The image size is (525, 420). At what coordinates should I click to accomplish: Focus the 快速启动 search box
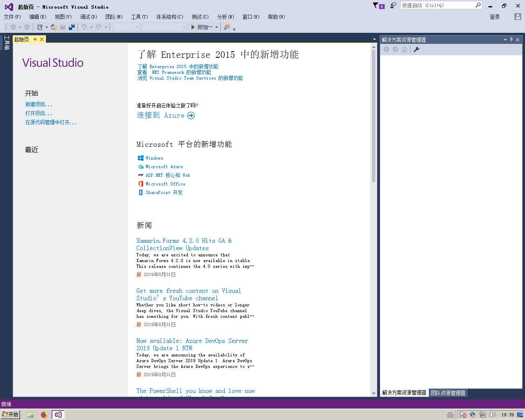tap(437, 5)
